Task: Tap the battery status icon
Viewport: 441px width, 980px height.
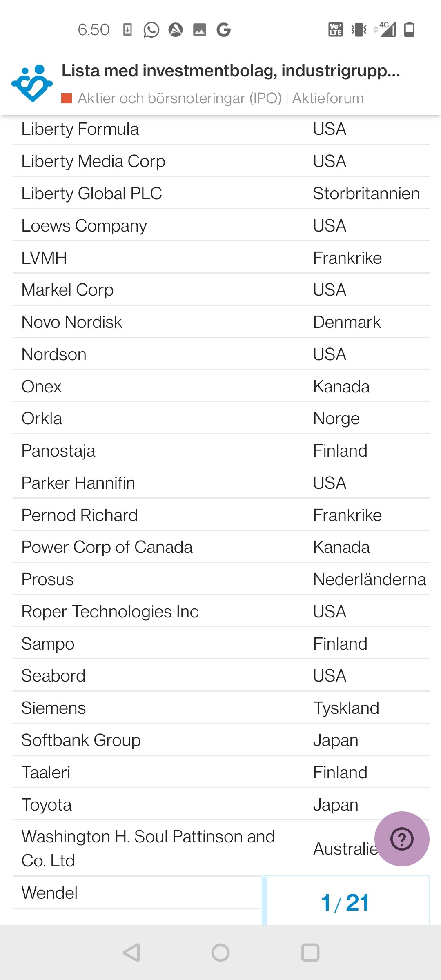Action: point(409,29)
